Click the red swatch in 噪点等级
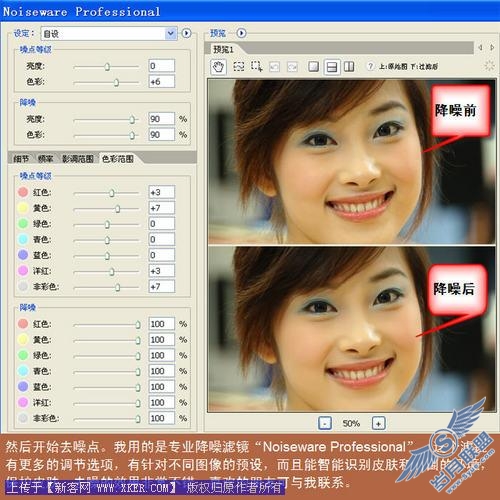Screen dimensions: 500x500 (x=23, y=192)
